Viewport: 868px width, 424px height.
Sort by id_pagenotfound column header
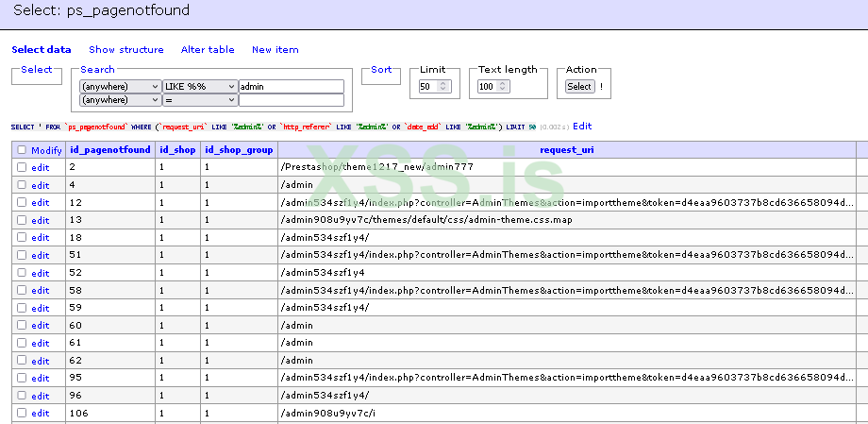coord(110,150)
